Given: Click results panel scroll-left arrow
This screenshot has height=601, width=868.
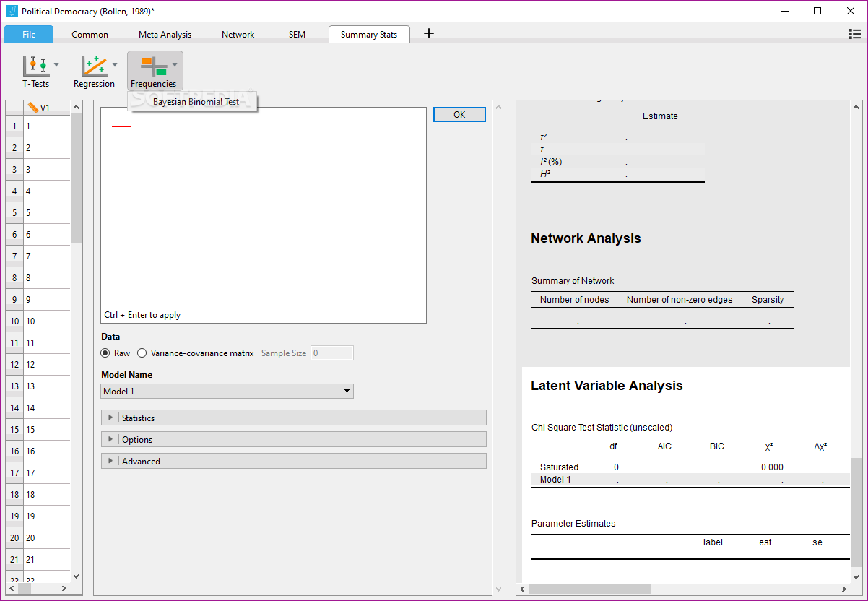Looking at the screenshot, I should point(522,589).
